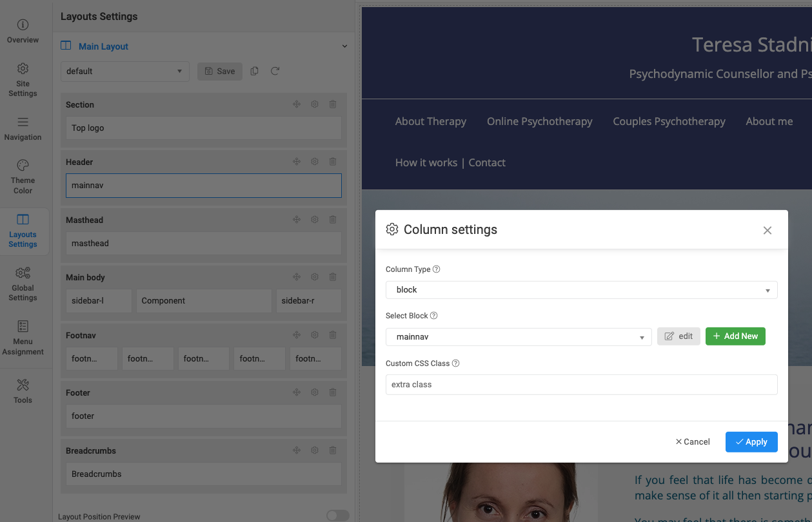Click move handle on Section row
The width and height of the screenshot is (812, 522).
click(x=297, y=104)
